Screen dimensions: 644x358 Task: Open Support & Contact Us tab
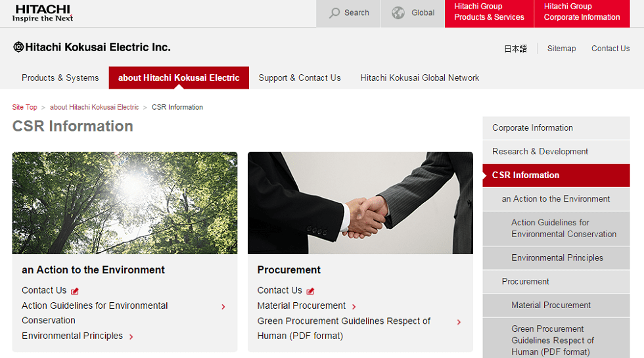(300, 78)
